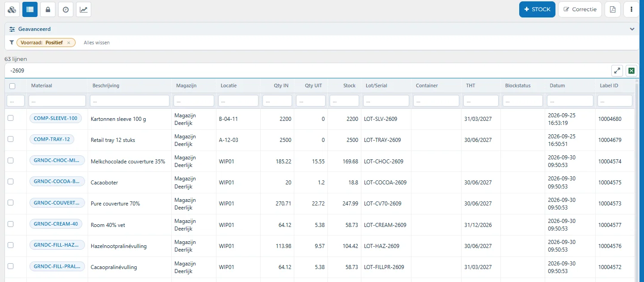Screen dimensions: 644x282
Task: Tick the select-all header checkbox
Action: tap(12, 86)
